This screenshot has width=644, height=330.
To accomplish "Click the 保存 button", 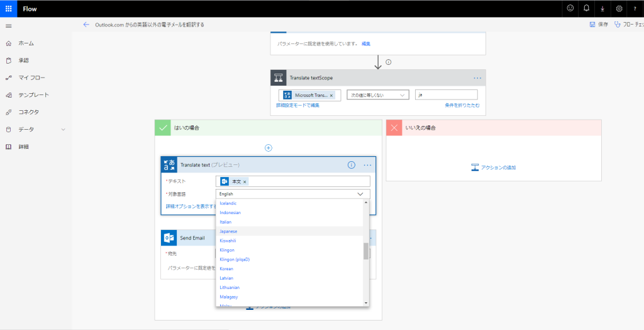I will coord(599,25).
